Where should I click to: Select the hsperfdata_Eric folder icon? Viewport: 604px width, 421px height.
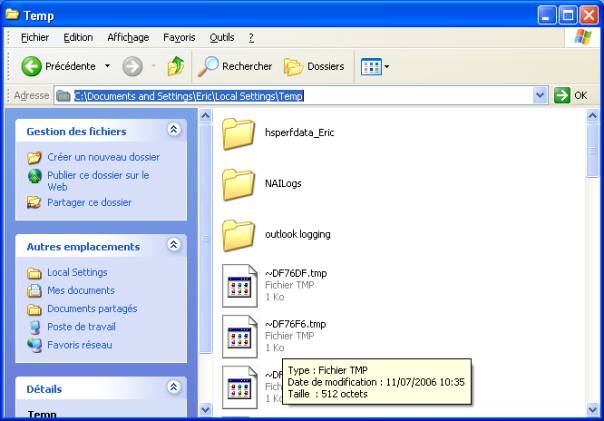(x=238, y=134)
